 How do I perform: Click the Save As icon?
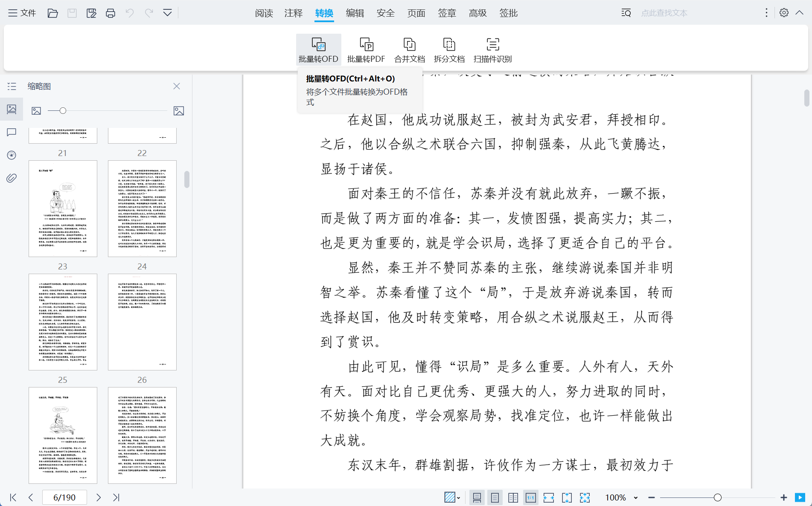(91, 13)
